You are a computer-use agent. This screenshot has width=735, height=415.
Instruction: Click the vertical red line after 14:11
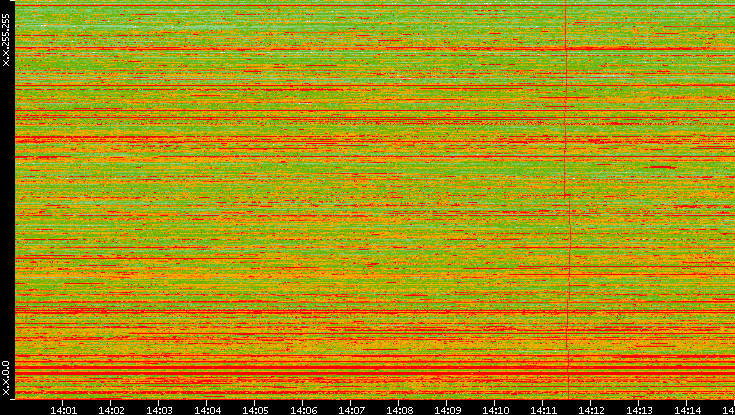click(567, 199)
